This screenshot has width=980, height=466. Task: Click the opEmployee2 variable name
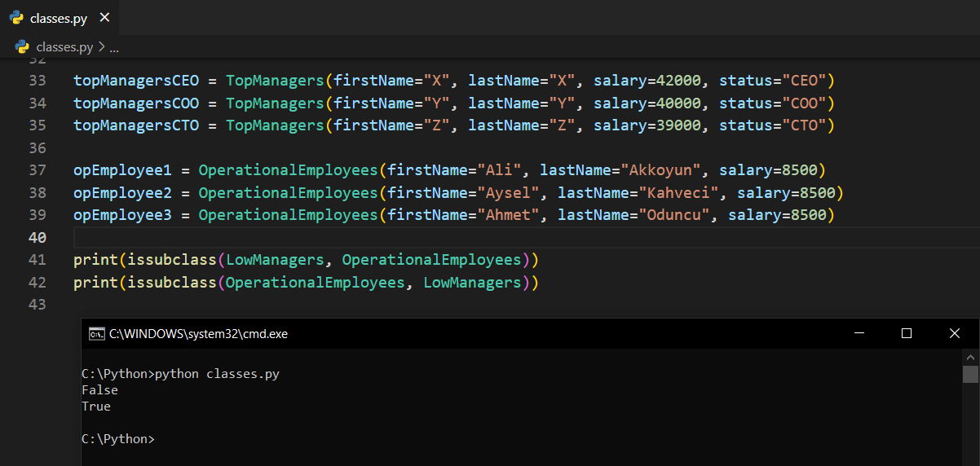[122, 193]
